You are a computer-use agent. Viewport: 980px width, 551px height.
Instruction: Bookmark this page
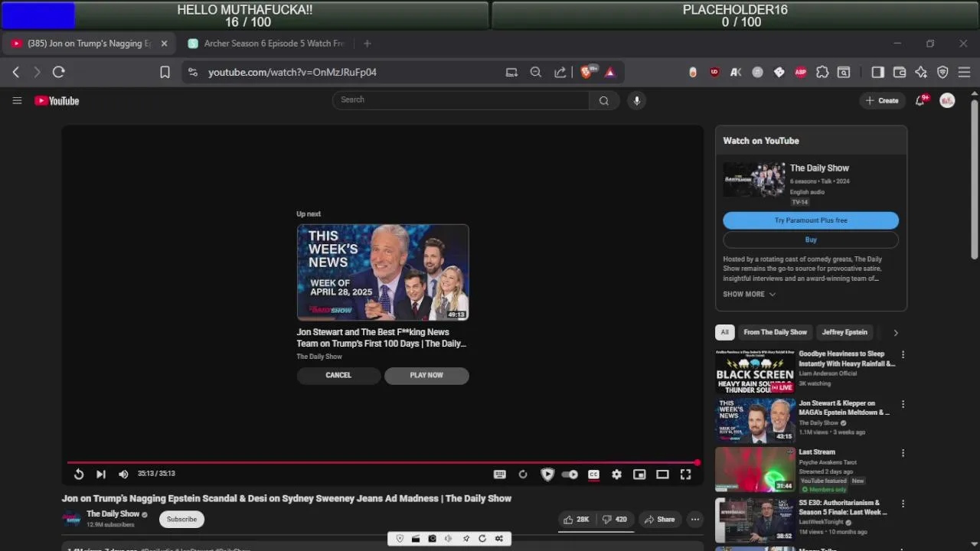click(165, 72)
